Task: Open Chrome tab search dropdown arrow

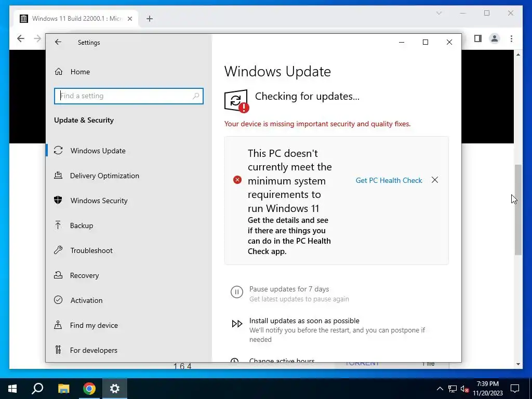Action: (x=438, y=13)
